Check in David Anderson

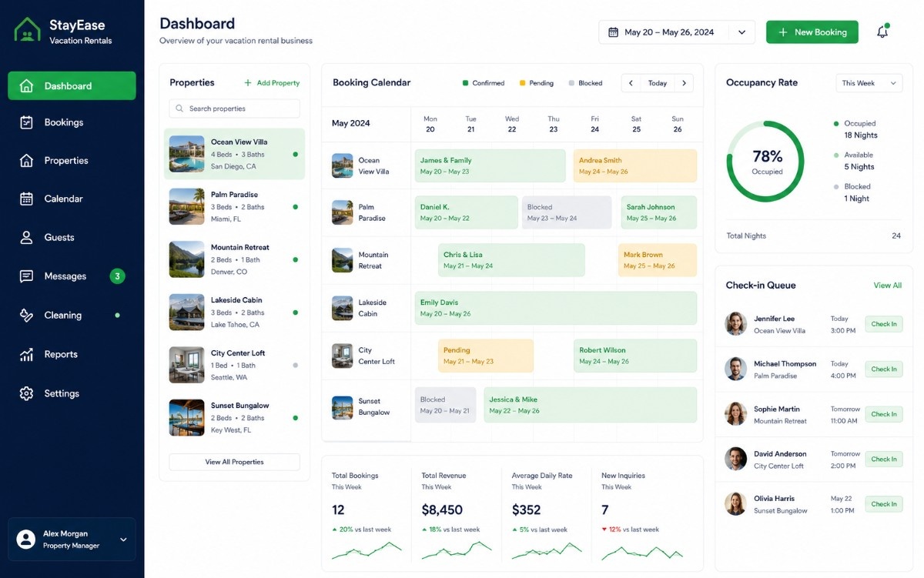coord(883,459)
